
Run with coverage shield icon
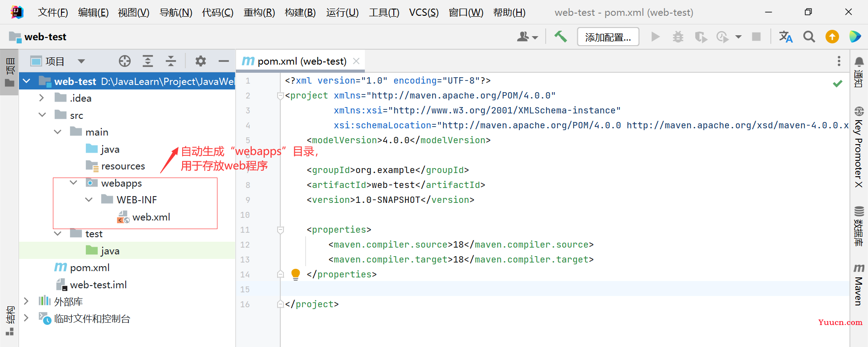[x=701, y=37]
